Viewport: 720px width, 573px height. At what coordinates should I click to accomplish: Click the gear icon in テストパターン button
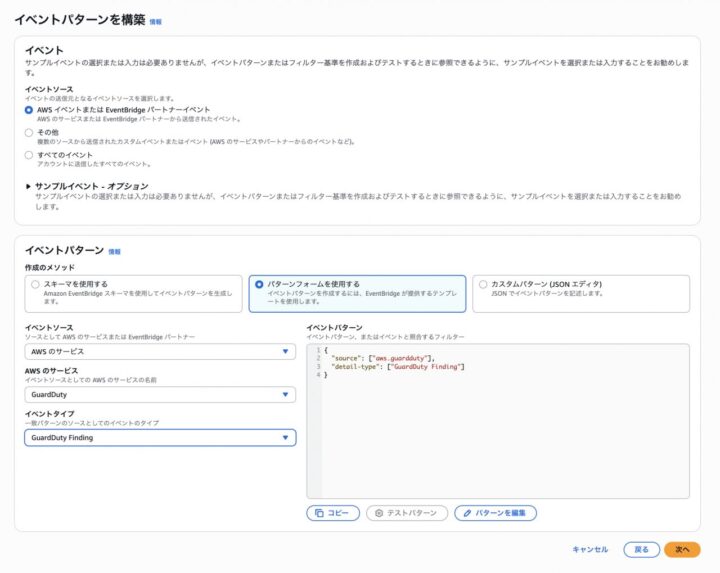pyautogui.click(x=378, y=513)
